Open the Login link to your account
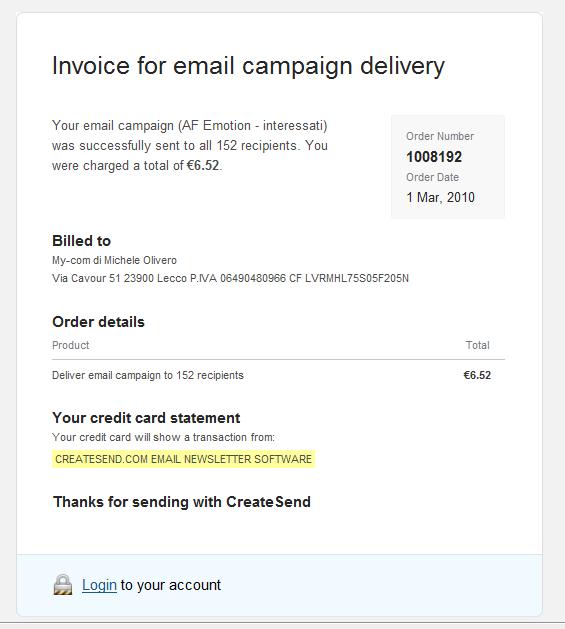The height and width of the screenshot is (629, 565). [x=99, y=585]
